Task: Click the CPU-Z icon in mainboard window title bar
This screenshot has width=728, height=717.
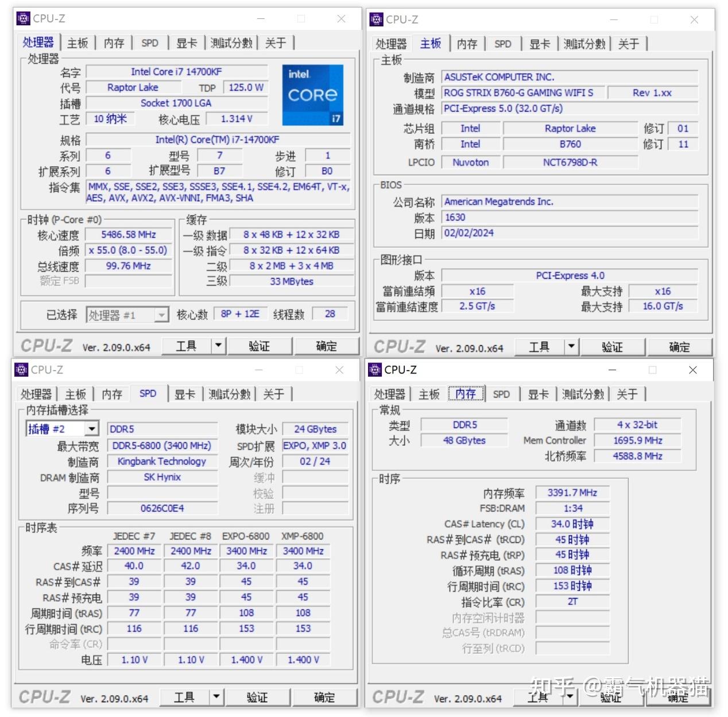Action: (375, 19)
